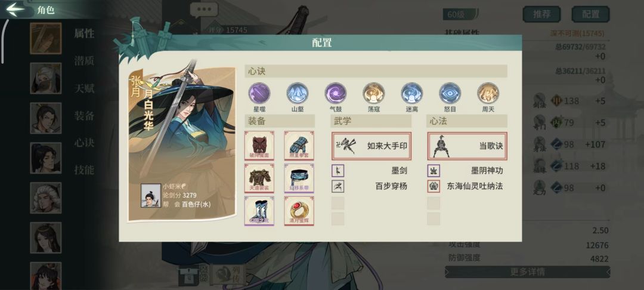Open the glove equipment slot
The height and width of the screenshot is (290, 644).
[299, 146]
